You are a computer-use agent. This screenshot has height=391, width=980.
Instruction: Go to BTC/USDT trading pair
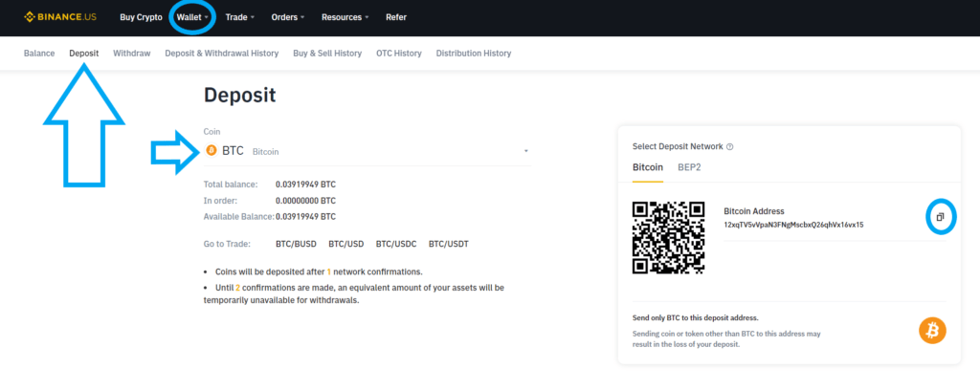[x=449, y=244]
